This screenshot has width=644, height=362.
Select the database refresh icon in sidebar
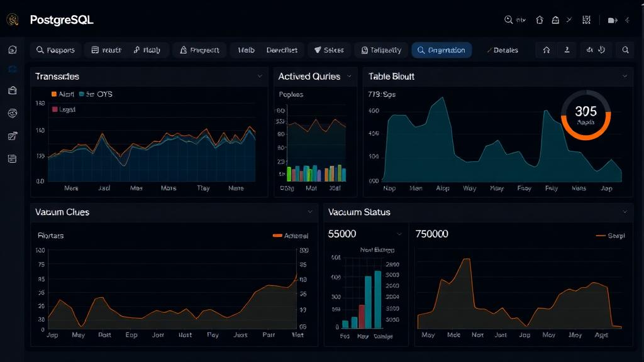point(11,69)
